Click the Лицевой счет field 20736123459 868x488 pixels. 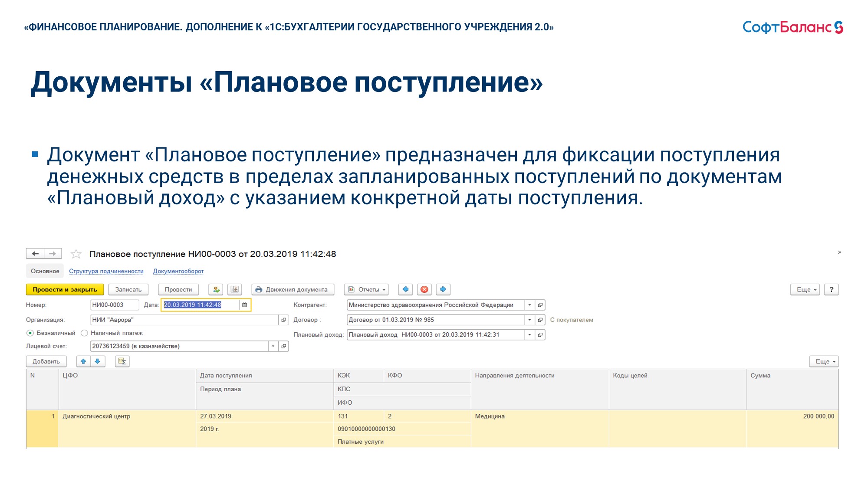[179, 346]
